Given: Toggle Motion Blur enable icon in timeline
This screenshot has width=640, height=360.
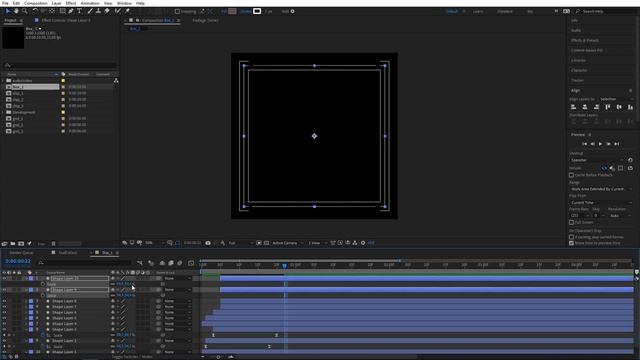Looking at the screenshot, I should [180, 263].
